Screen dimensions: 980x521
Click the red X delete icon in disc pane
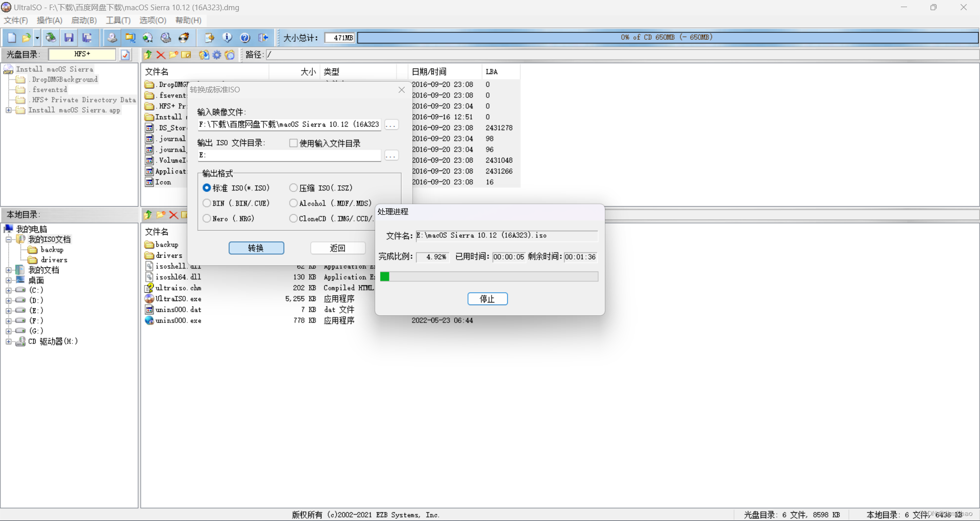pos(161,55)
